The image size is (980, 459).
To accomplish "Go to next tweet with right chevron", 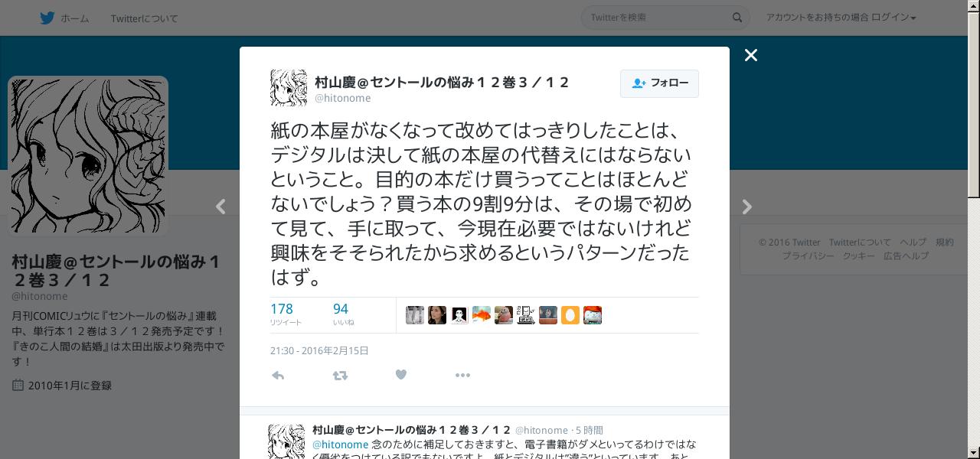I will click(x=747, y=207).
